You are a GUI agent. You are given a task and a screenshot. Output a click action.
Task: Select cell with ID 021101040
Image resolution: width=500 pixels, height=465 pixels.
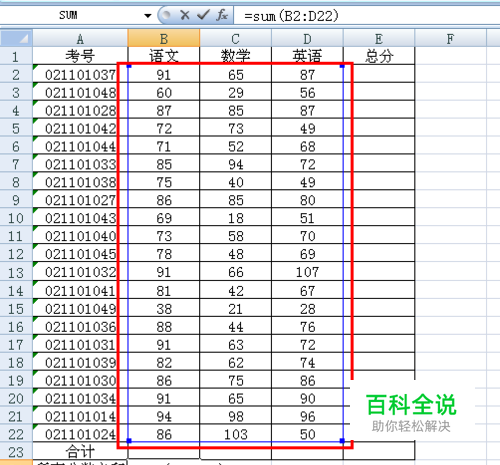pos(80,236)
